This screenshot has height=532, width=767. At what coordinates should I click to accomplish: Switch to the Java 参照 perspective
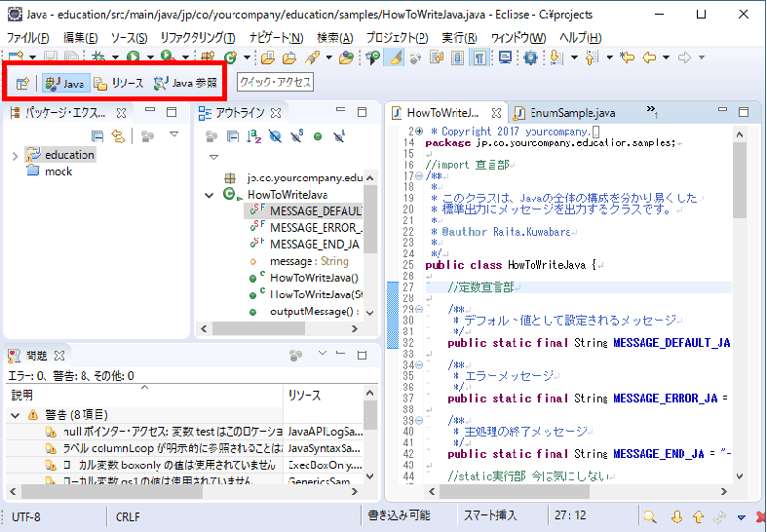(x=186, y=84)
